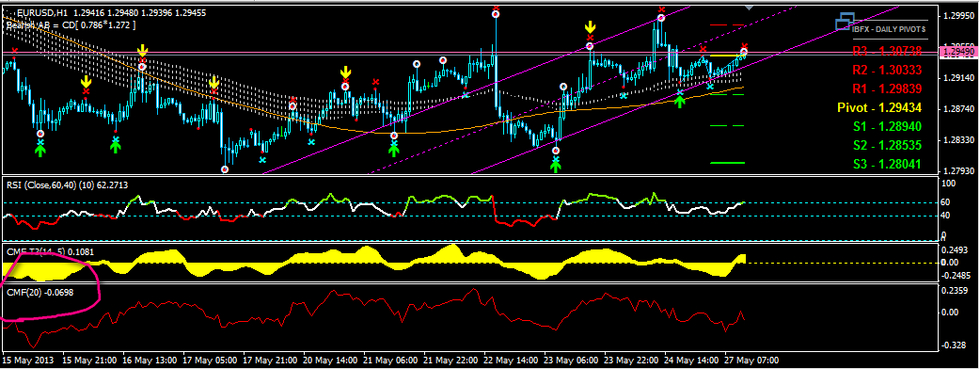Click the 1.29140 price axis value
980x369 pixels.
[957, 79]
